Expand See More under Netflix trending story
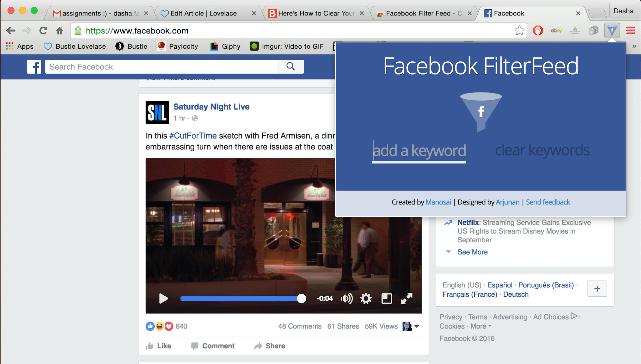The width and height of the screenshot is (641, 364). click(x=472, y=252)
